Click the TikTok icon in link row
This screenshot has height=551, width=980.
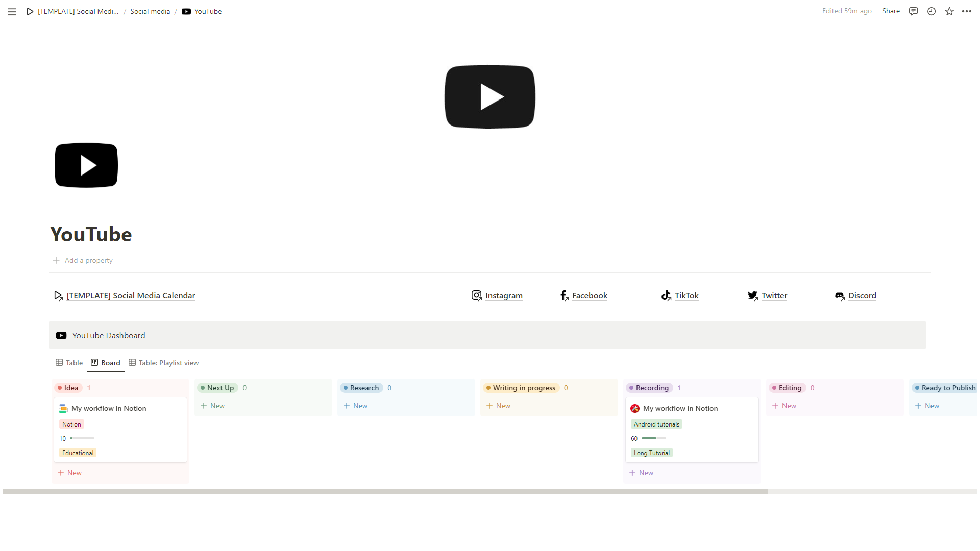(x=666, y=295)
